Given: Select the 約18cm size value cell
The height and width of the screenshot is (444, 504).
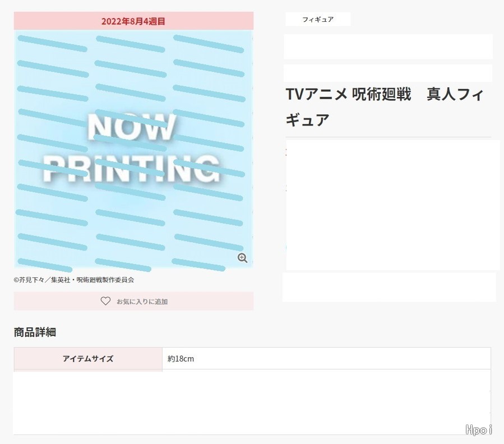Looking at the screenshot, I should (x=327, y=358).
